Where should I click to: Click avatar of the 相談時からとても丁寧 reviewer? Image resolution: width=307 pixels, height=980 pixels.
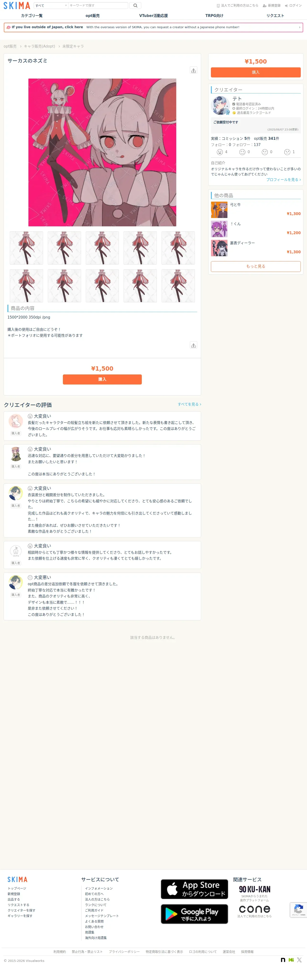pos(16,551)
